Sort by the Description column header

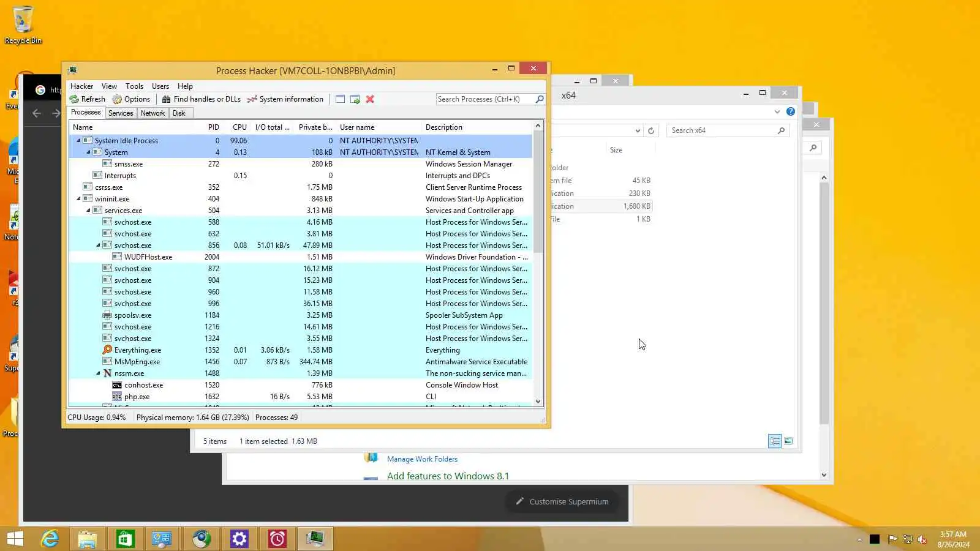pyautogui.click(x=478, y=127)
